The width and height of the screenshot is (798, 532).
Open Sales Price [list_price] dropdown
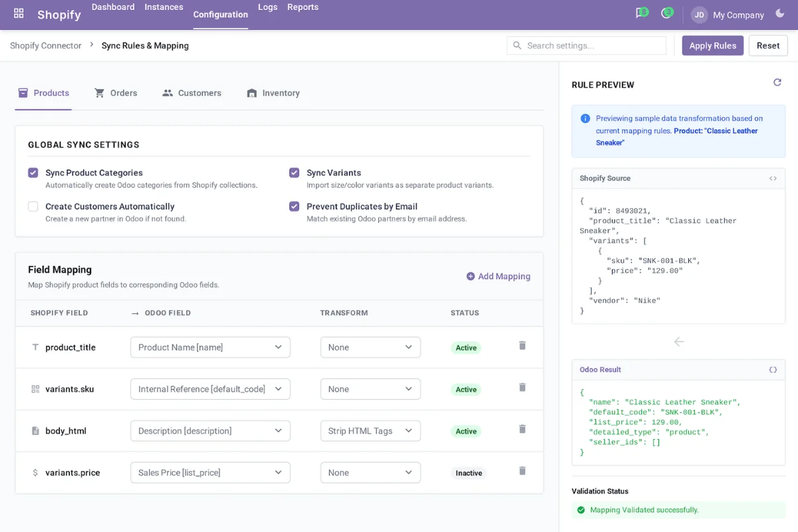click(x=210, y=473)
